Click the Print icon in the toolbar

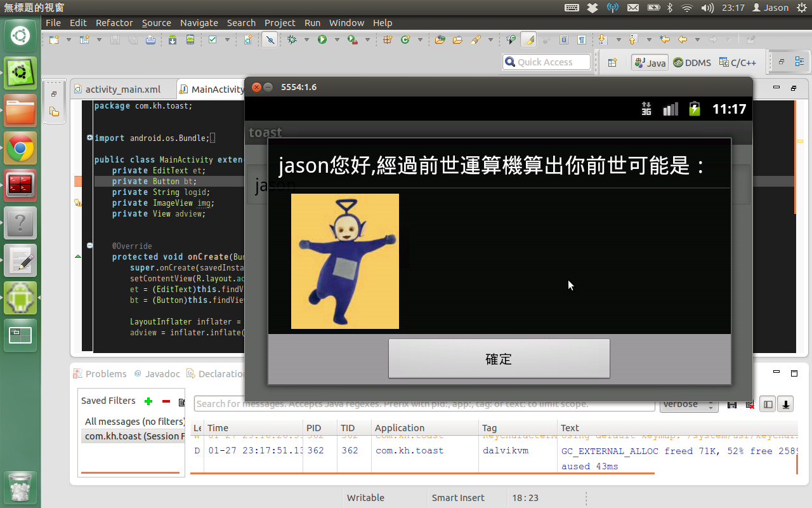pyautogui.click(x=150, y=39)
